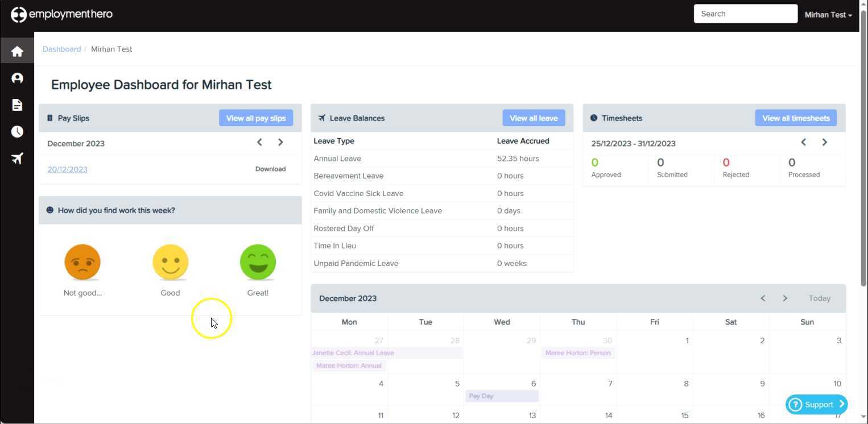Click the Search input field

[x=745, y=13]
